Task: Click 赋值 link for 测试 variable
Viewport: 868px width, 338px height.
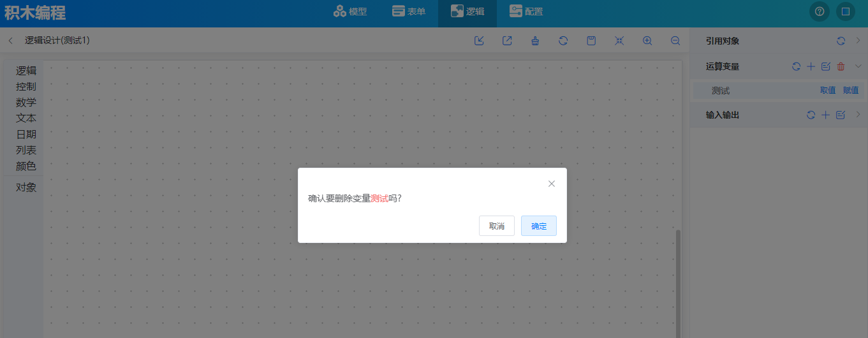Action: click(x=851, y=91)
